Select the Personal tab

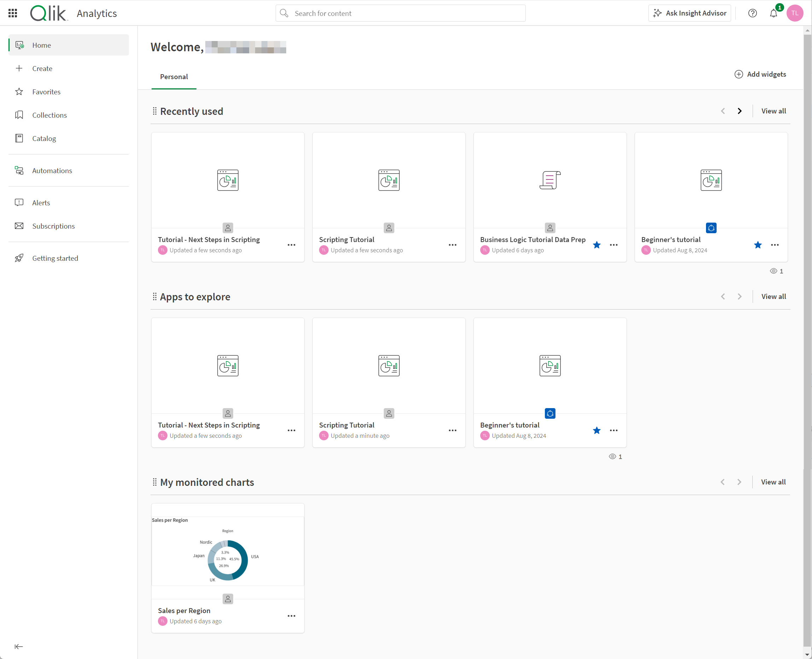pos(174,76)
